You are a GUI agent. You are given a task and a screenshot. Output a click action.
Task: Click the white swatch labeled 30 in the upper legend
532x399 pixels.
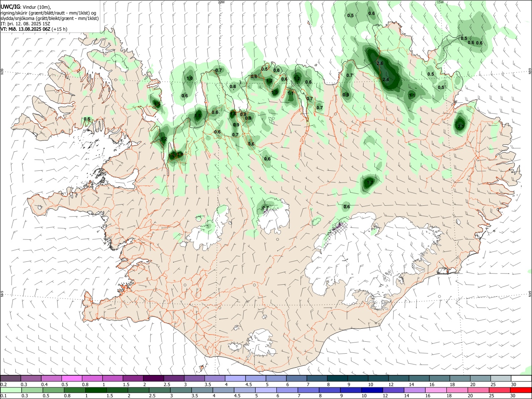coord(522,379)
